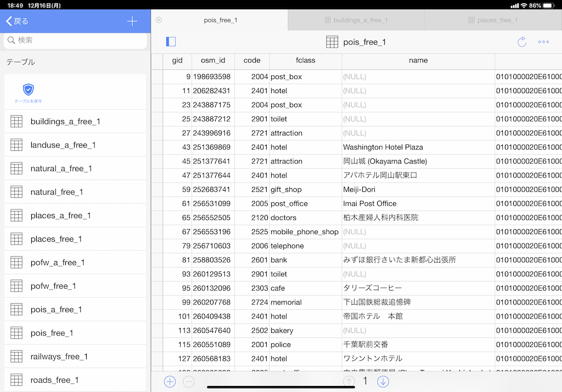
Task: Open natural_a_free_1 table in sidebar
Action: [x=75, y=168]
